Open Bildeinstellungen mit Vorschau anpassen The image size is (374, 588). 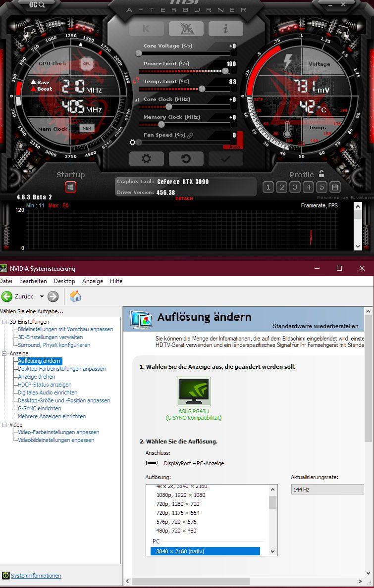pos(65,329)
